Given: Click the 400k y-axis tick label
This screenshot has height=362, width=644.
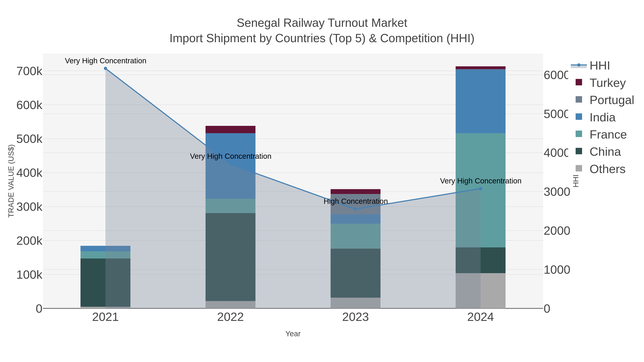Looking at the screenshot, I should pos(30,173).
